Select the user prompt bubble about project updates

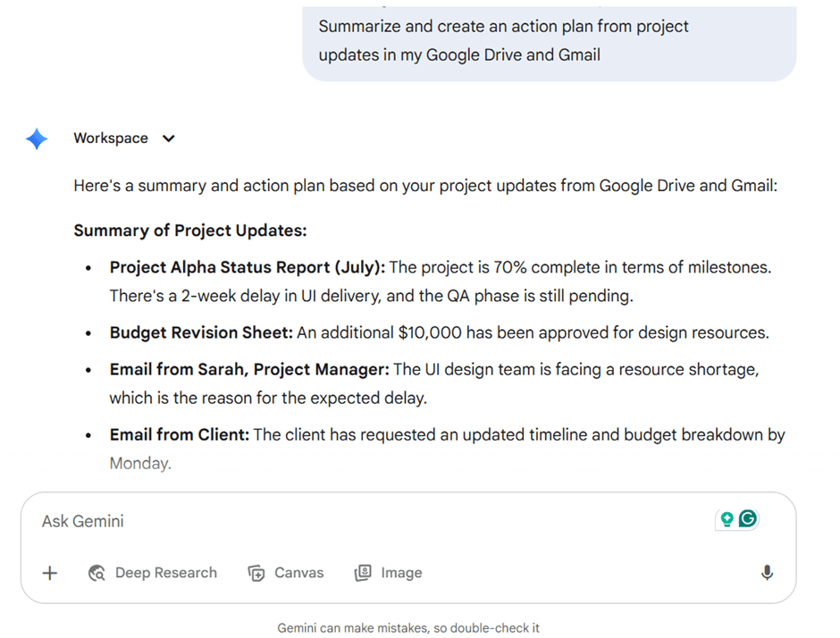click(550, 41)
